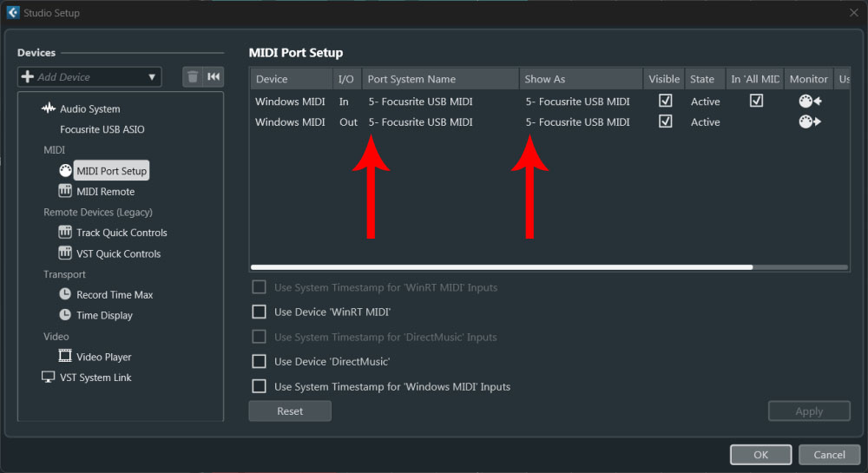
Task: Open the Add Device dropdown
Action: 89,77
